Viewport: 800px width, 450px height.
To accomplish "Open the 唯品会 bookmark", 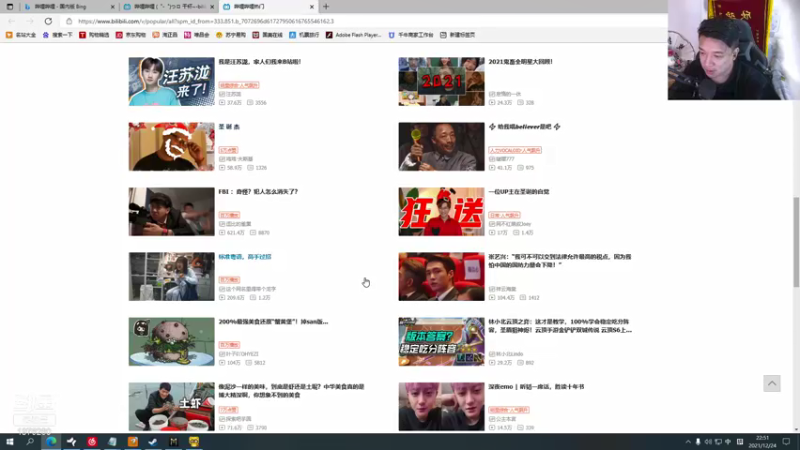I will tap(197, 35).
